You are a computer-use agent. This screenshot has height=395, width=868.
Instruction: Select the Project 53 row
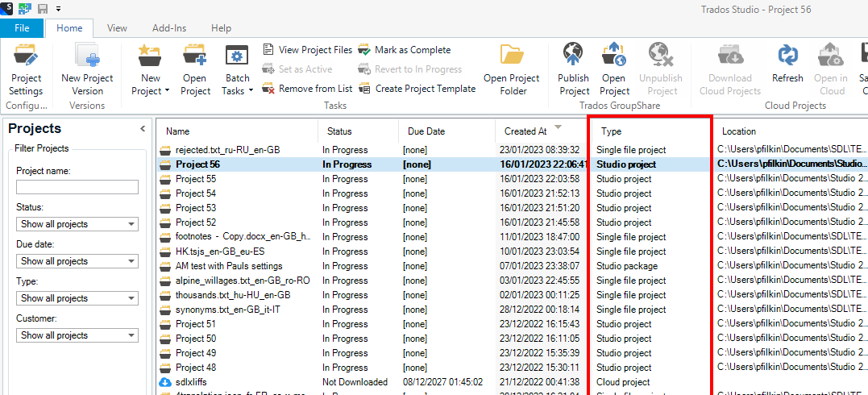513,208
